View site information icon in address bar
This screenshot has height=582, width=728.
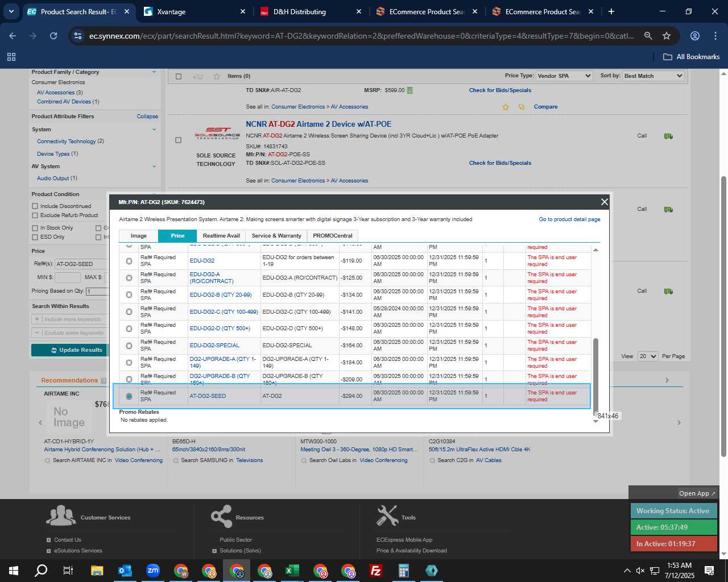78,36
